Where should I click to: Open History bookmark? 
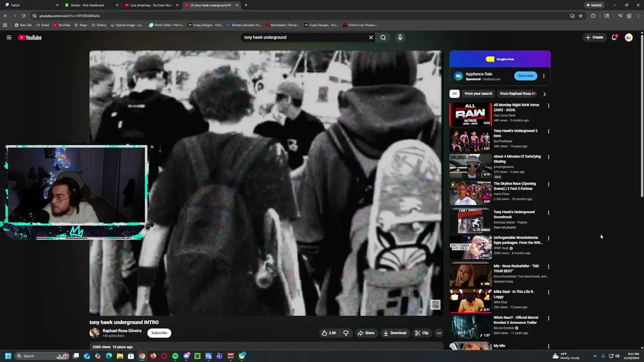pos(99,25)
